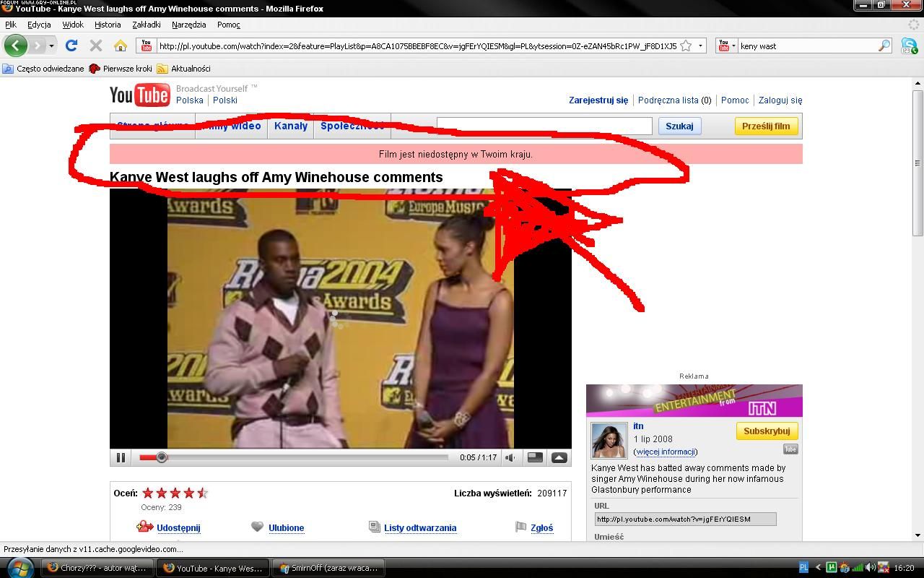Open the Widok menu
924x578 pixels.
(x=73, y=25)
